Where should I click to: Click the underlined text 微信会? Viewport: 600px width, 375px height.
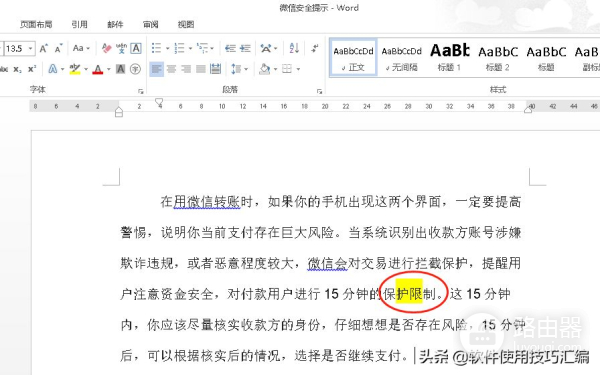pos(327,263)
